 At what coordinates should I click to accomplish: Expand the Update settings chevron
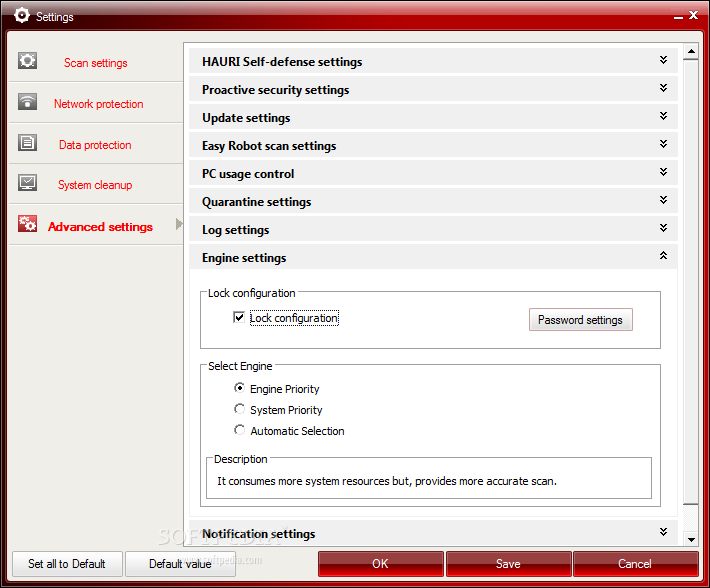pos(663,116)
